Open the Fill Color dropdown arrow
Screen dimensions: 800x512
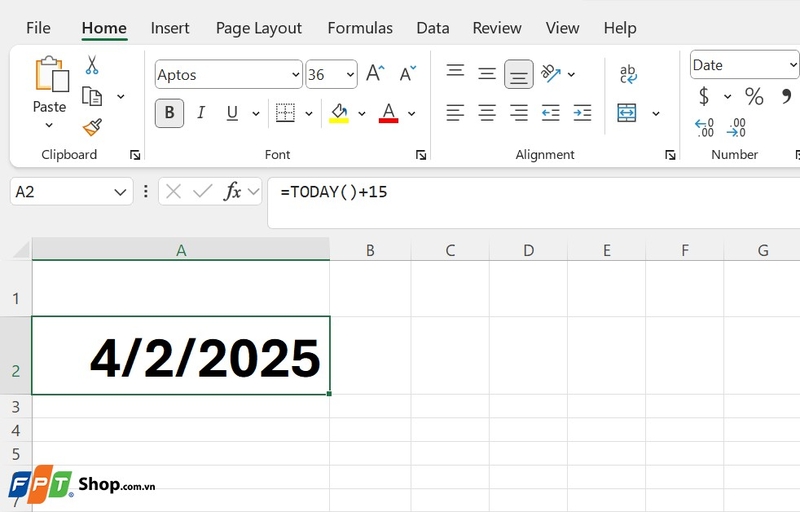coord(362,113)
